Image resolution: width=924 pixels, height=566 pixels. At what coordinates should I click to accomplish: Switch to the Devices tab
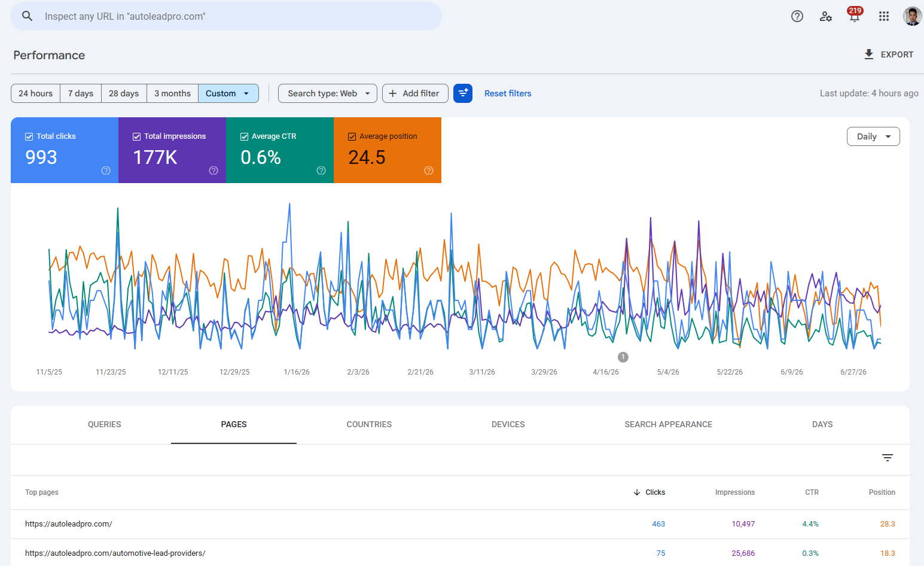(508, 424)
